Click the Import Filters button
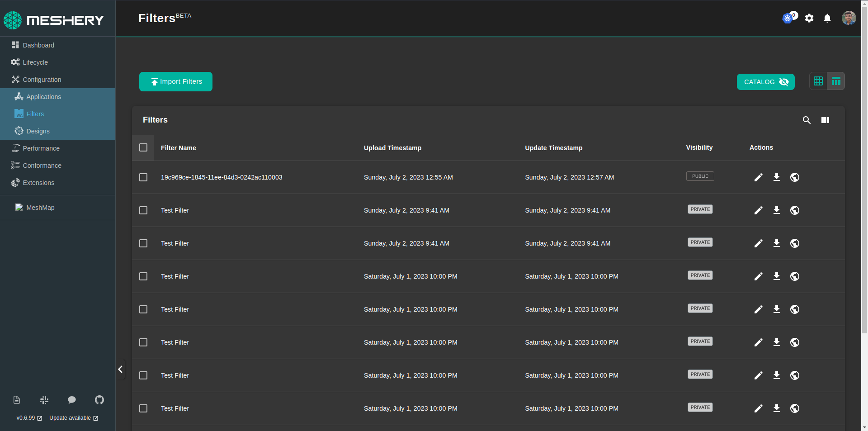This screenshot has height=431, width=868. pos(176,81)
